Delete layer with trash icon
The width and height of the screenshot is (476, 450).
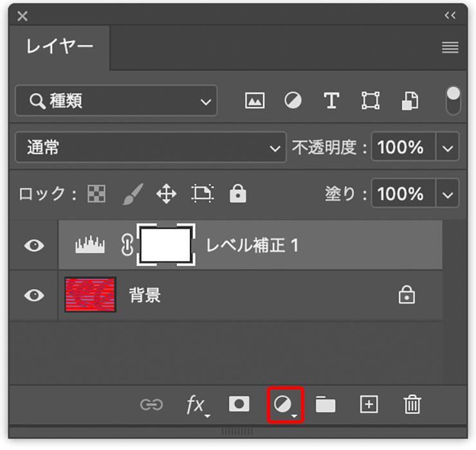click(412, 404)
